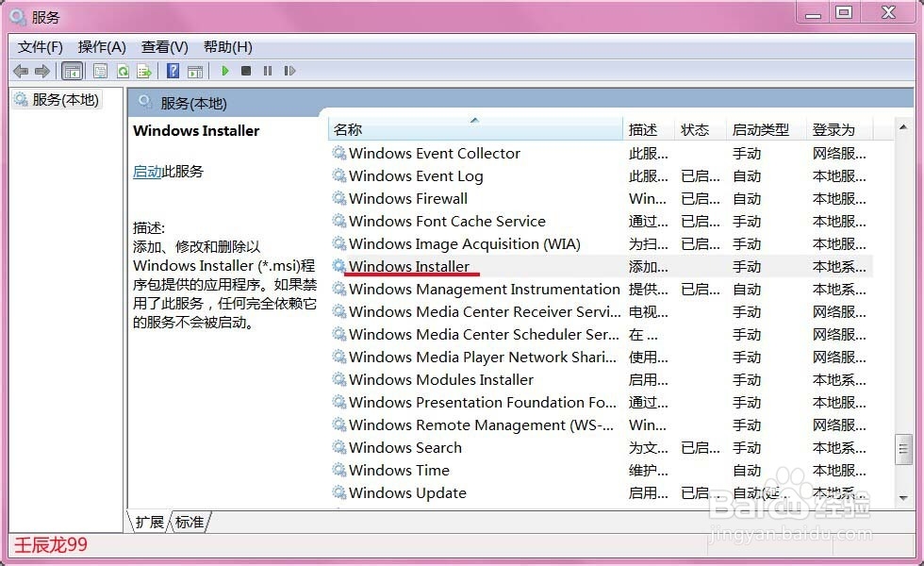The height and width of the screenshot is (566, 924).
Task: Click the services icon in the title bar
Action: (18, 17)
